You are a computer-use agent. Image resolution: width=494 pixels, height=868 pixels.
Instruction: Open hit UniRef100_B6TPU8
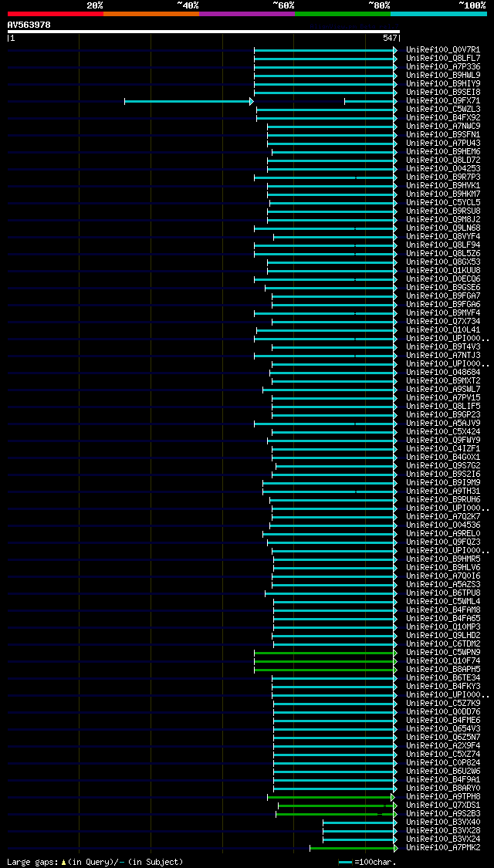click(443, 593)
